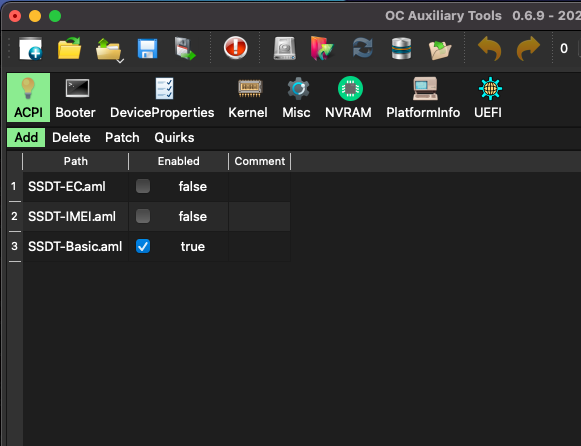Click the new document icon with plus

30,48
